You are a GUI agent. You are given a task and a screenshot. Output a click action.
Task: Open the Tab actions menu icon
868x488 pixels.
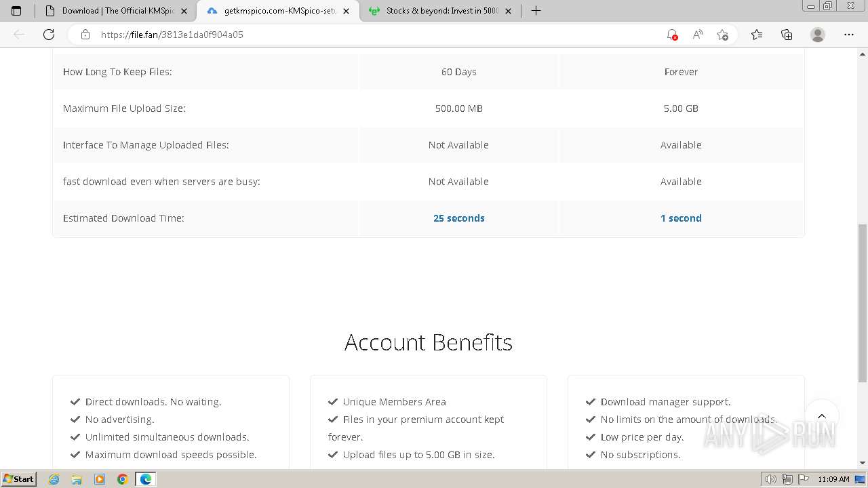point(16,11)
